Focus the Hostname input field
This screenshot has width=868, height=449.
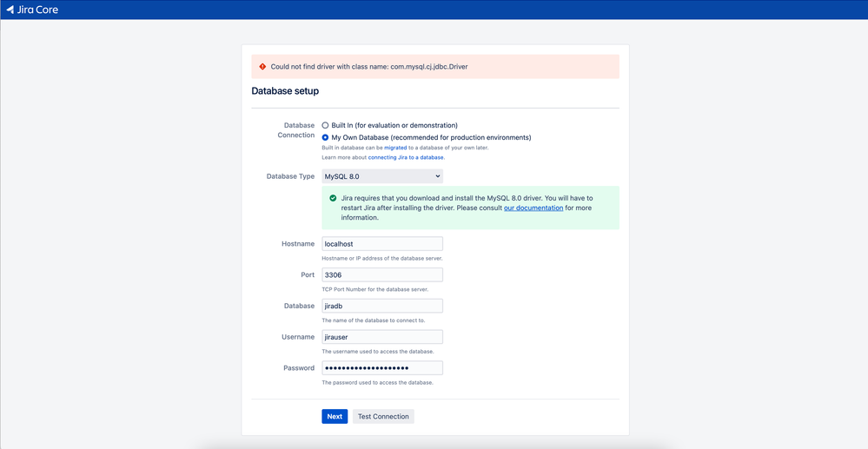[382, 243]
